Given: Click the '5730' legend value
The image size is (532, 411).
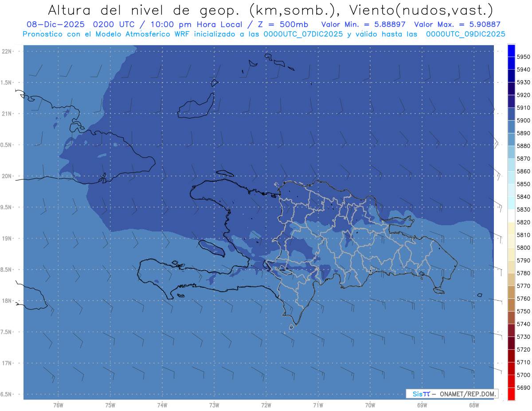Looking at the screenshot, I should point(524,337).
